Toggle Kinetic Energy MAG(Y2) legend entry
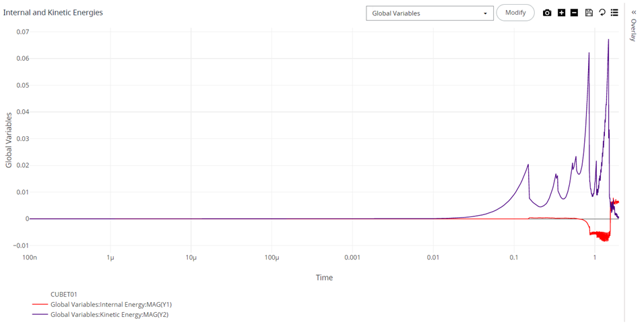This screenshot has height=325, width=644. tap(110, 314)
